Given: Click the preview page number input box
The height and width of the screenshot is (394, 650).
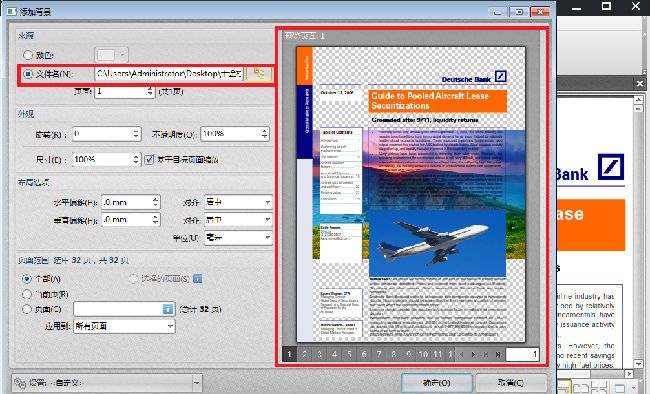Looking at the screenshot, I should point(522,354).
